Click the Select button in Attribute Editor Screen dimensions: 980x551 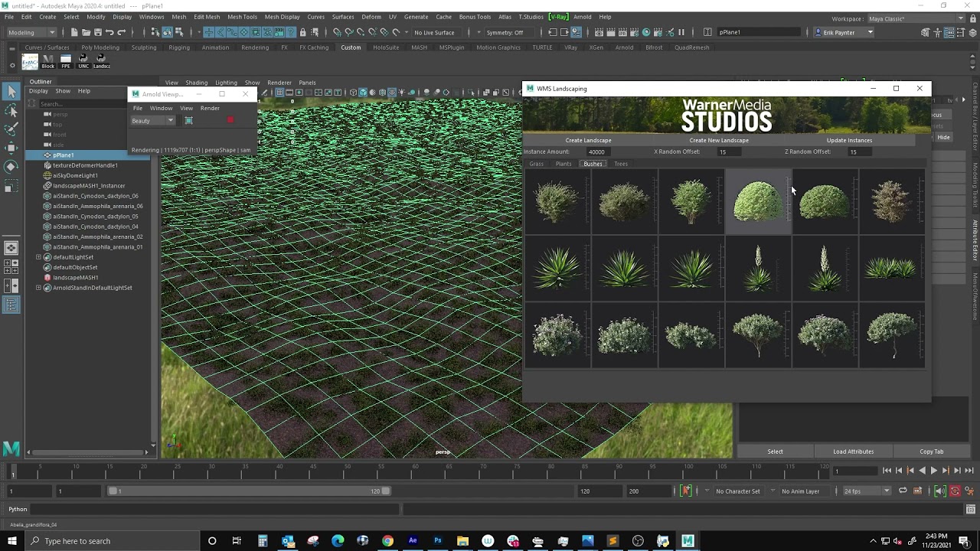click(x=775, y=452)
